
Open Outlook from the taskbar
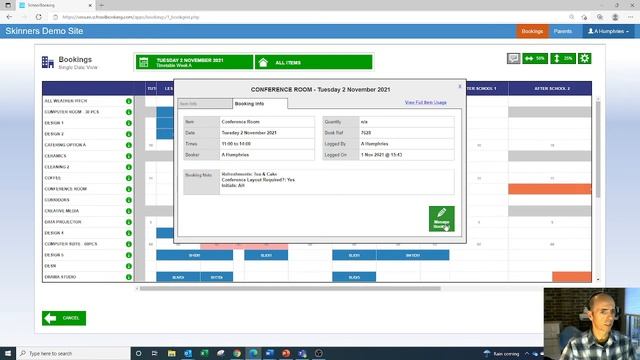coord(188,353)
